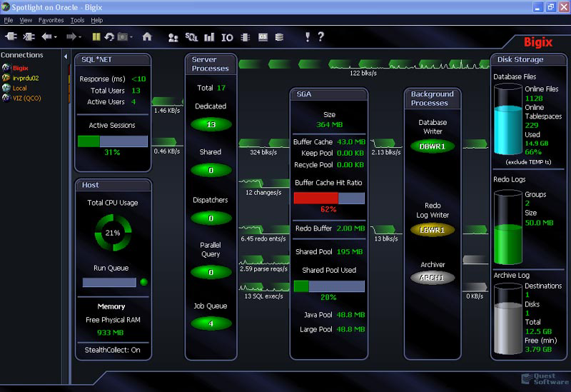Screen dimensions: 571x392
Task: Go forward with the right arrow icon
Action: click(x=71, y=36)
